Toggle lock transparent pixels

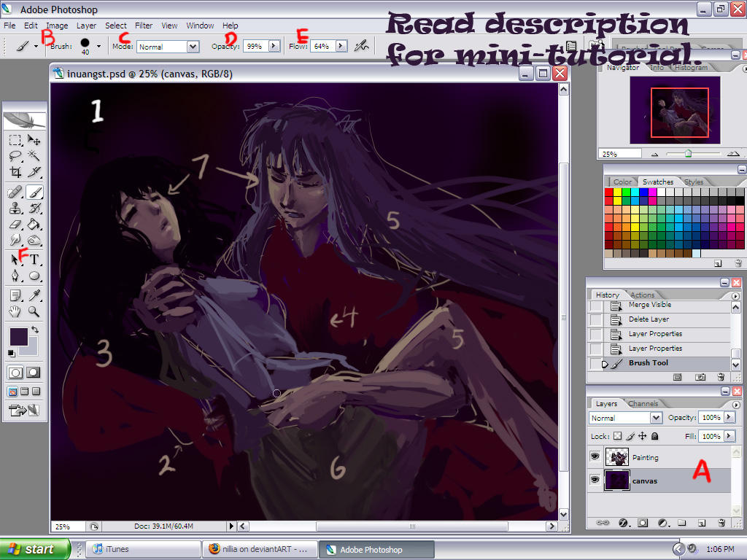point(617,436)
